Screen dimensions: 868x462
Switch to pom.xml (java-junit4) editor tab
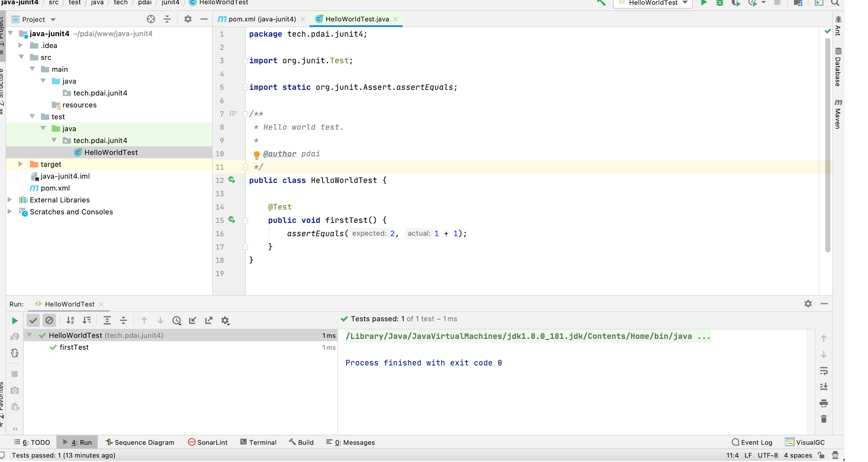(262, 19)
